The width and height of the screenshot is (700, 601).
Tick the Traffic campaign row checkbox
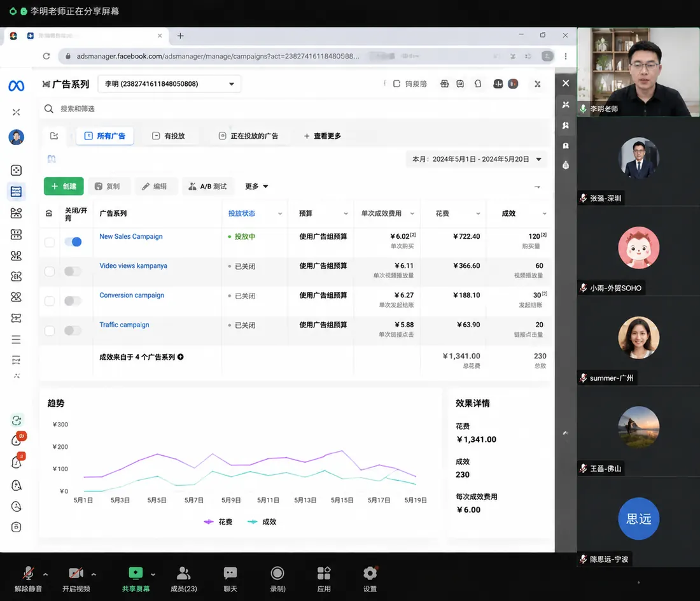pos(50,330)
